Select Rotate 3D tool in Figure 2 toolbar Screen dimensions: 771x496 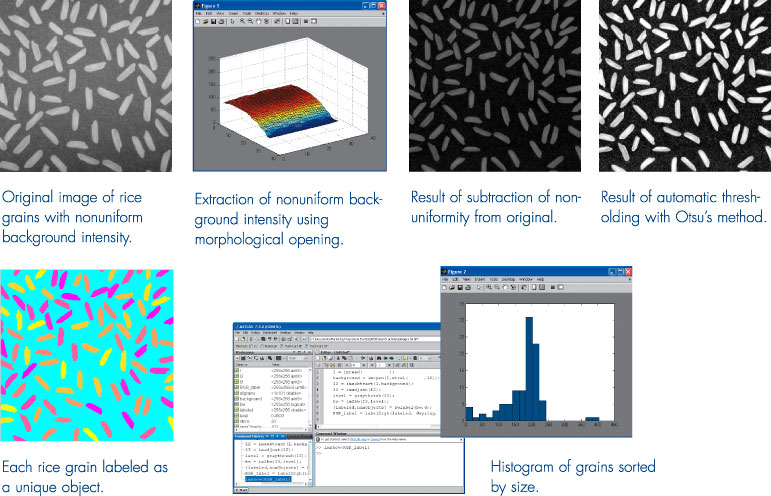tap(513, 288)
